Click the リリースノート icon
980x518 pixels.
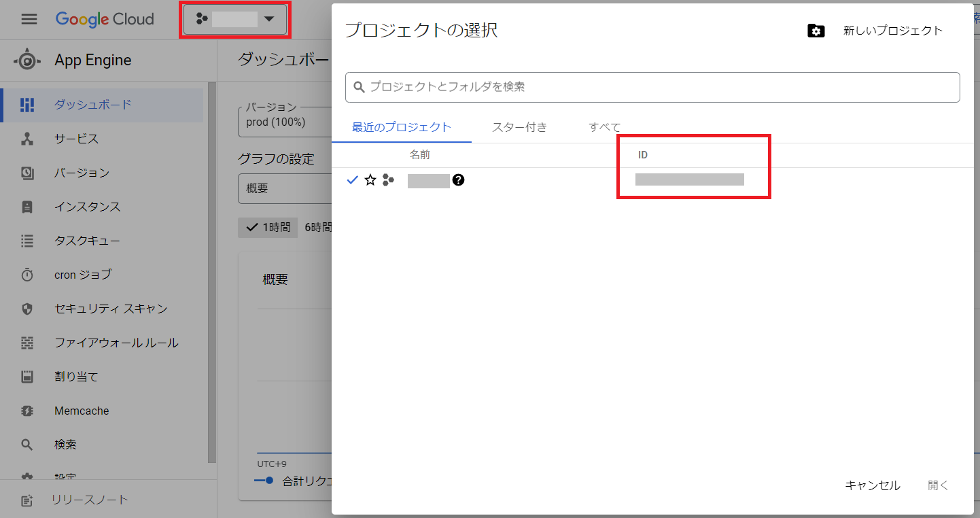[27, 500]
